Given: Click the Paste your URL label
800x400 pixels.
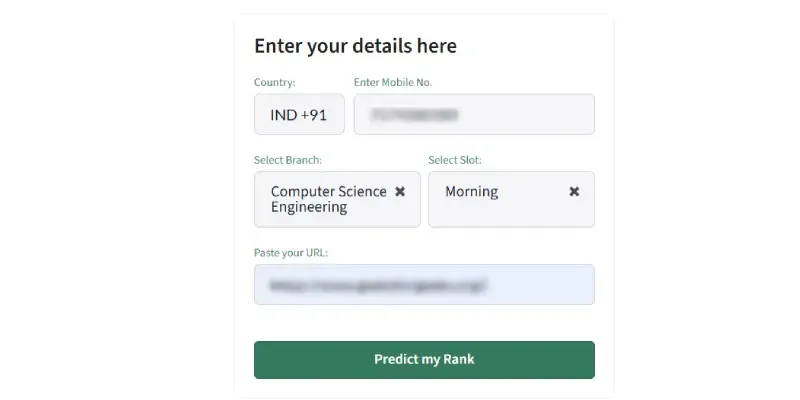Looking at the screenshot, I should point(291,253).
